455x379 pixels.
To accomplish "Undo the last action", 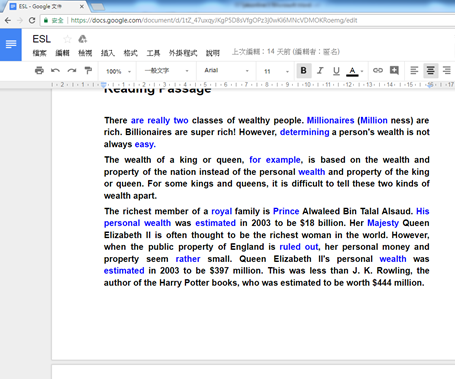I will [55, 71].
